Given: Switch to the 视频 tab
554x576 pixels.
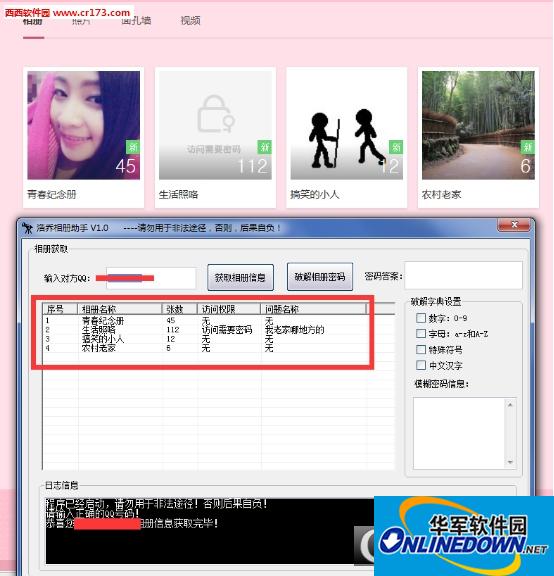Looking at the screenshot, I should (x=190, y=20).
